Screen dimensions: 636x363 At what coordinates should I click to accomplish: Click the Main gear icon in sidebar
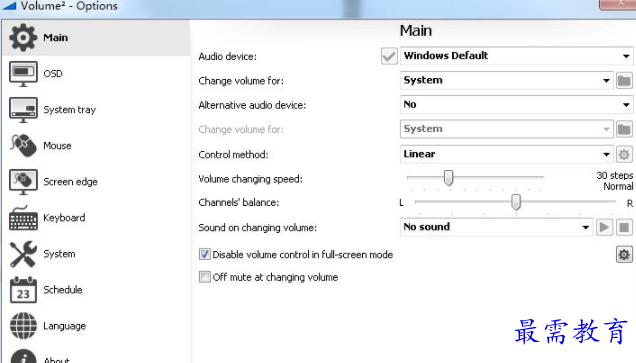[23, 37]
